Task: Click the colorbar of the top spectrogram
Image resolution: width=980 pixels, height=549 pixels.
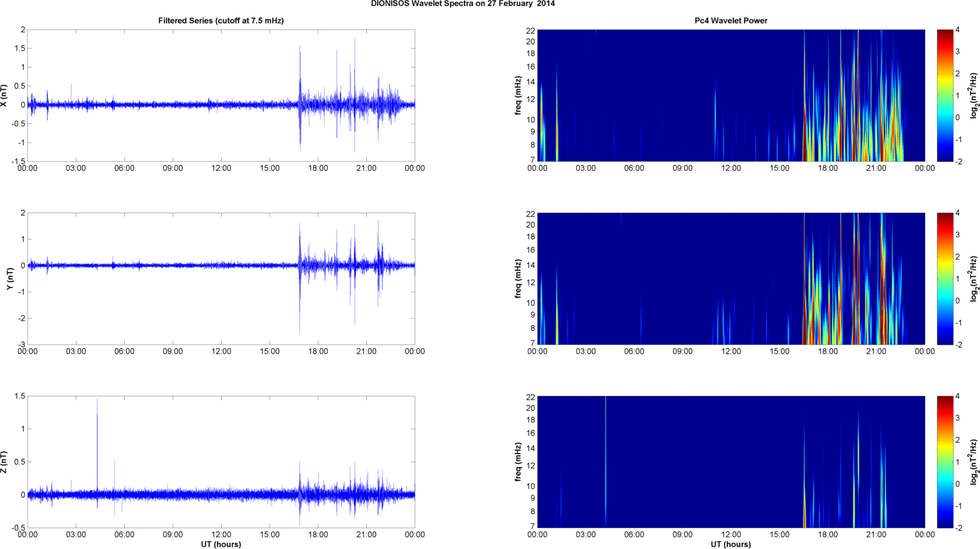Action: coord(945,95)
